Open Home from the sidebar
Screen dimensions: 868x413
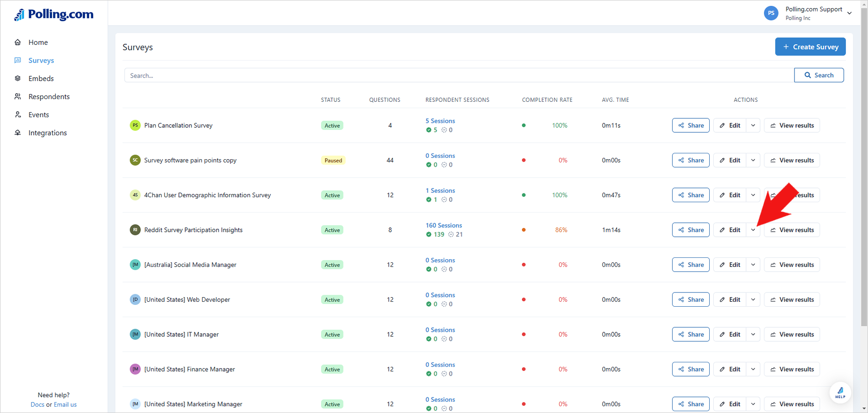pyautogui.click(x=38, y=42)
